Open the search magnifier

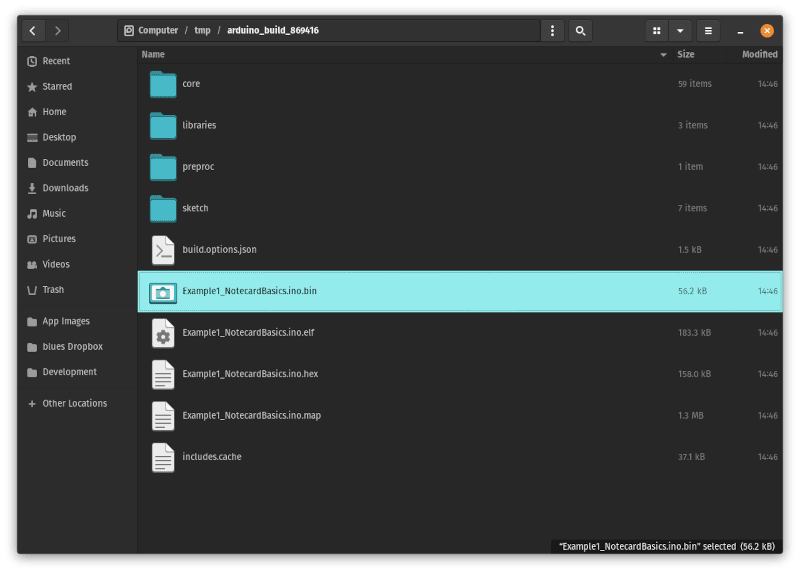[580, 31]
